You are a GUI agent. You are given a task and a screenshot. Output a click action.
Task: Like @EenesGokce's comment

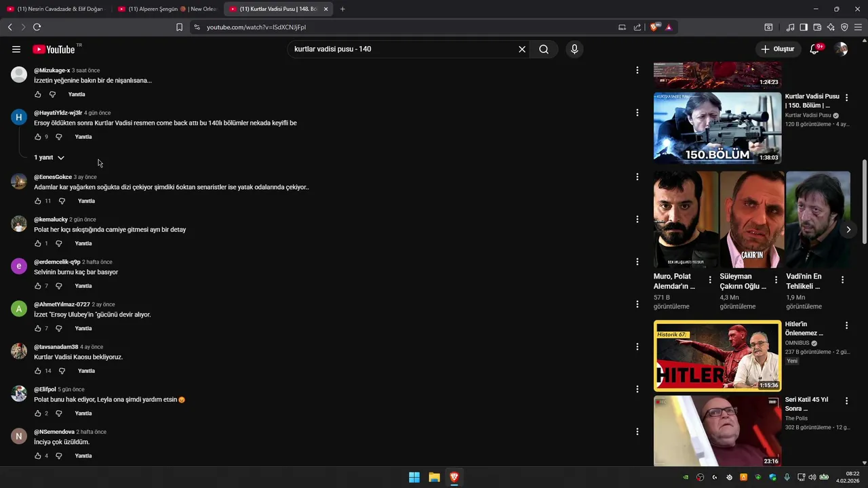click(x=38, y=201)
